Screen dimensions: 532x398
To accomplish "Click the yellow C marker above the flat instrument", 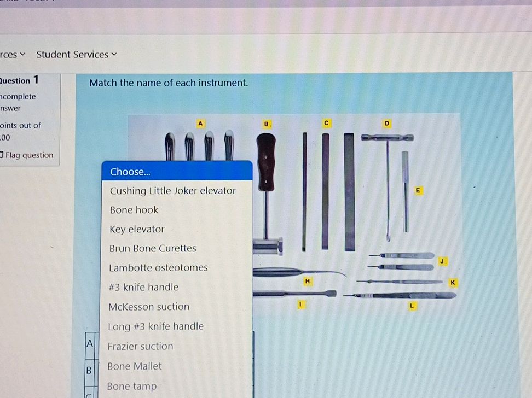I will [x=326, y=124].
